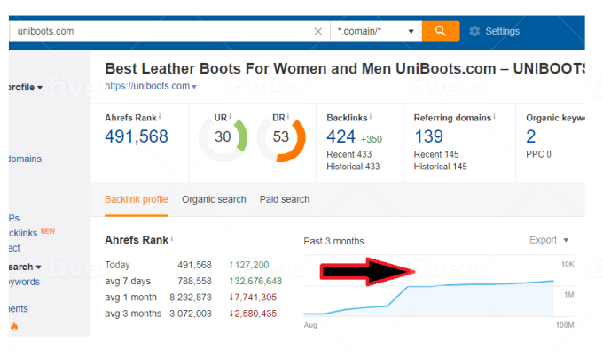Click Historical 145 under Referring domains
The height and width of the screenshot is (364, 603).
pos(441,167)
